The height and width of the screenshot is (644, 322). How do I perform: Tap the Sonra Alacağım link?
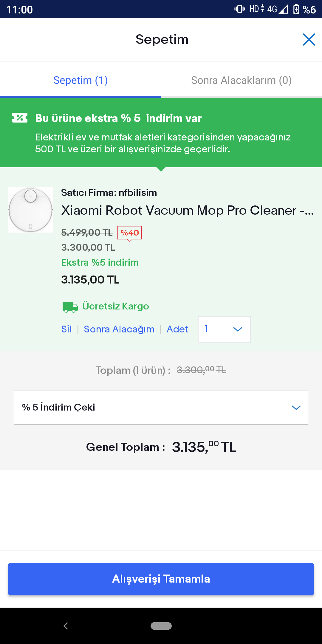point(119,329)
